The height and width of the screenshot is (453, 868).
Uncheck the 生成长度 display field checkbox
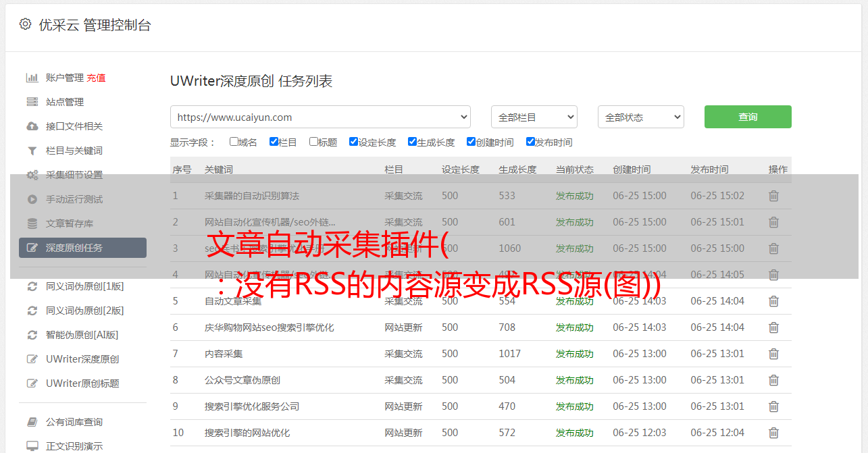point(412,142)
